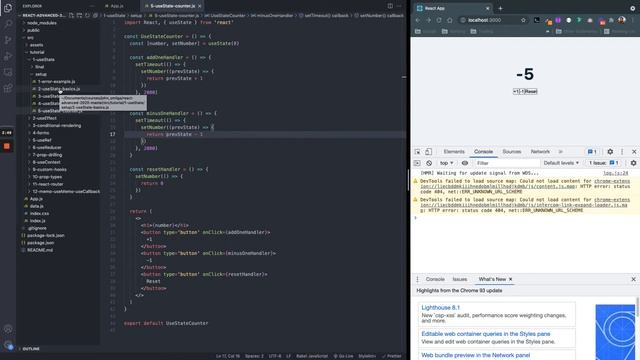The image size is (640, 360).
Task: Split the editor to the right
Action: click(390, 6)
